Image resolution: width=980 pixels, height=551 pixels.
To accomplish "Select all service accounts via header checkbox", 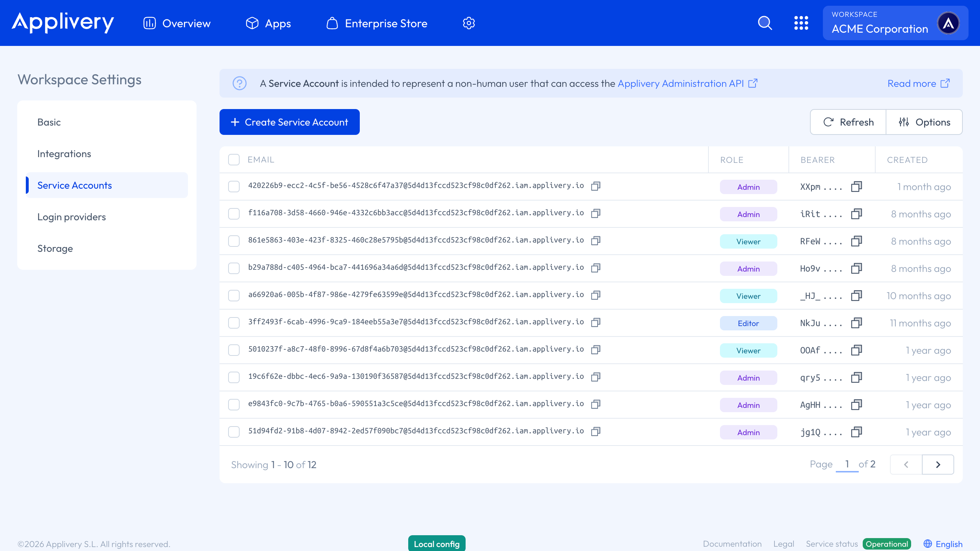I will coord(234,159).
